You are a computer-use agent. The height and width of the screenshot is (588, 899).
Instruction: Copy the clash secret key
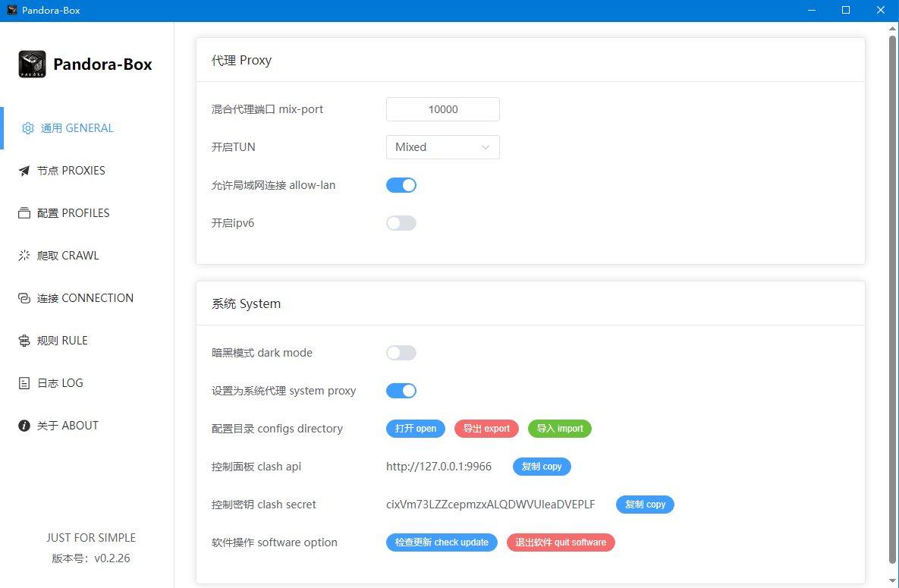click(x=645, y=505)
